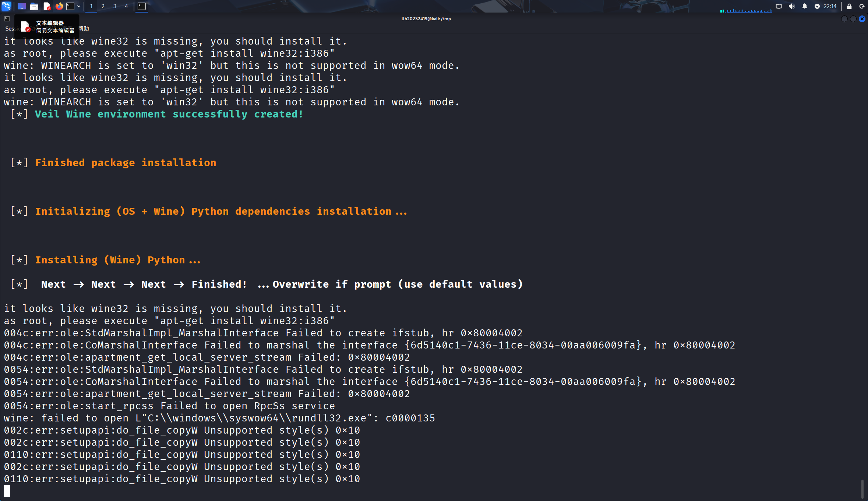This screenshot has height=501, width=868.
Task: Click the show desktop panel icon
Action: click(22, 6)
